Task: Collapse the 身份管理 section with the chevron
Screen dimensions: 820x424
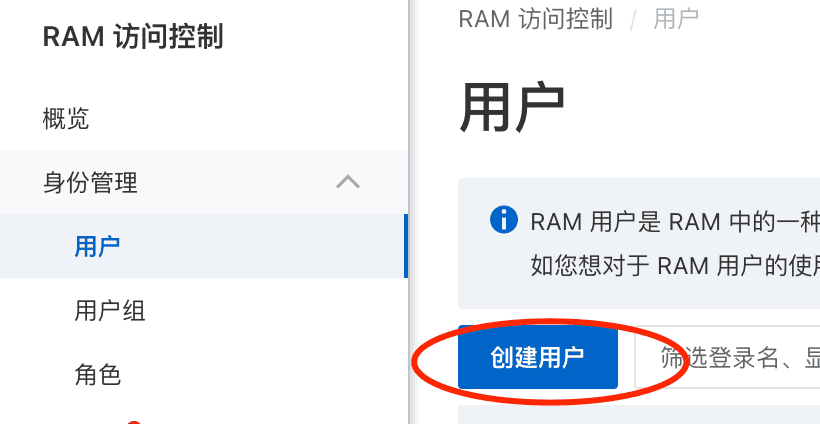Action: coord(348,182)
